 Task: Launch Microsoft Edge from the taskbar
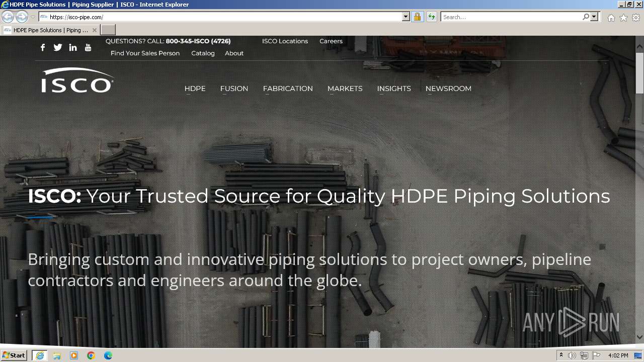[108, 355]
